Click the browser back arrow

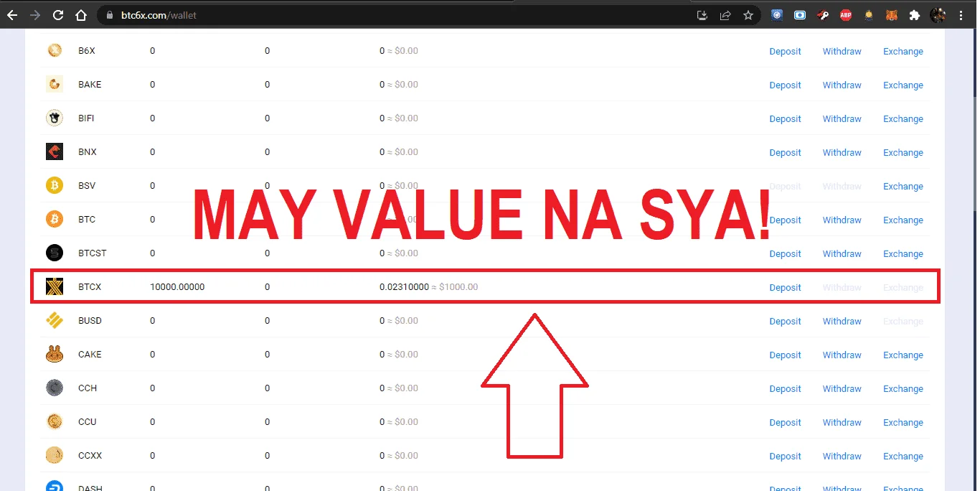point(12,15)
